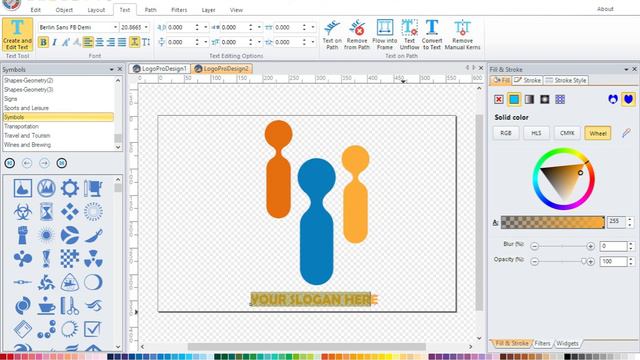Image resolution: width=640 pixels, height=360 pixels.
Task: Open the font family dropdown
Action: [115, 27]
